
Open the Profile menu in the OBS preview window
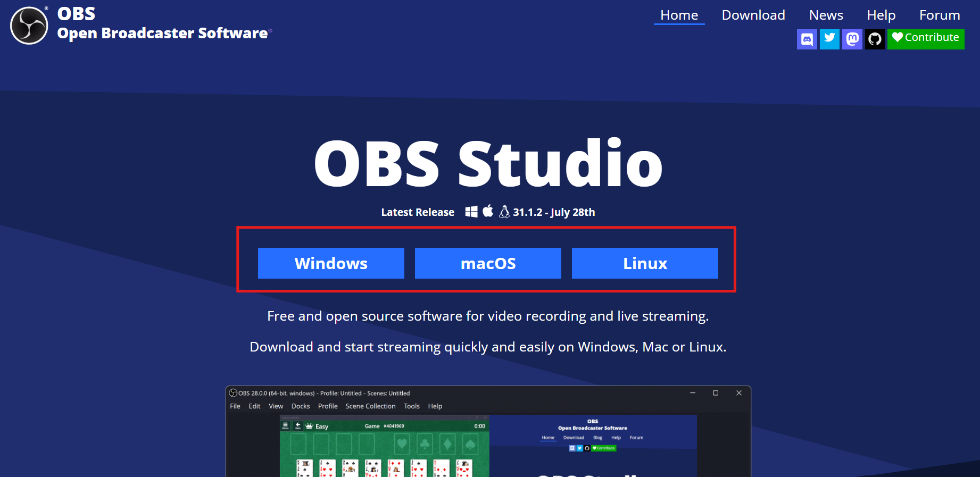328,406
